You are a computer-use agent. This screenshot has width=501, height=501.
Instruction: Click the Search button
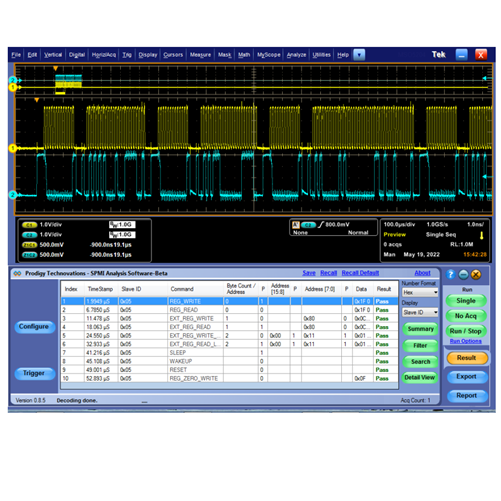(x=420, y=362)
